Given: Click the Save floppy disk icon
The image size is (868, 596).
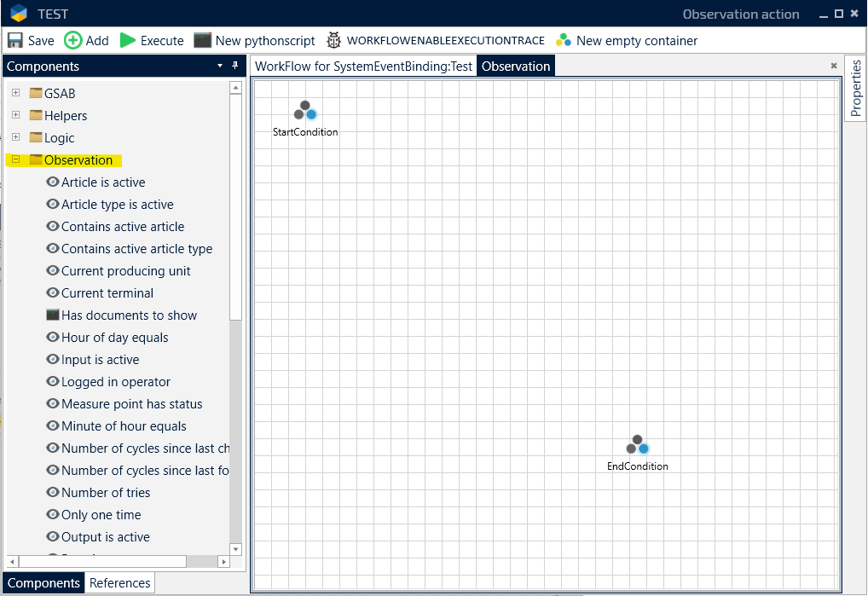Looking at the screenshot, I should pyautogui.click(x=15, y=40).
